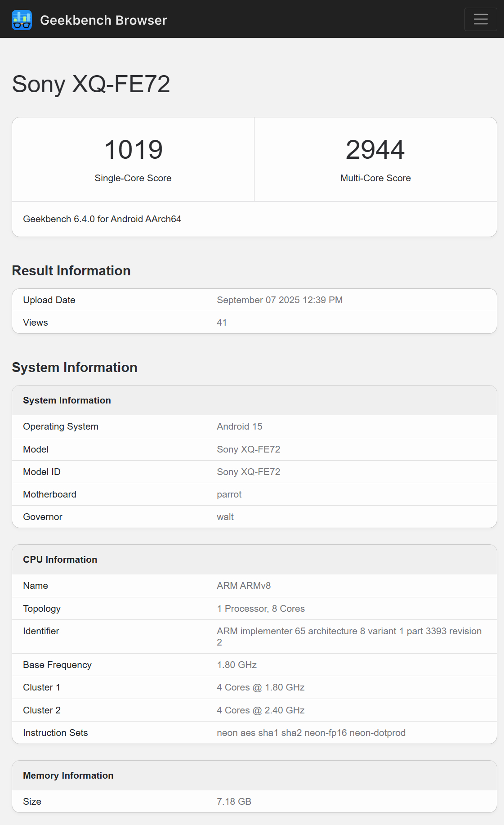Click the Instruction Sets value text
Image resolution: width=504 pixels, height=825 pixels.
tap(311, 733)
